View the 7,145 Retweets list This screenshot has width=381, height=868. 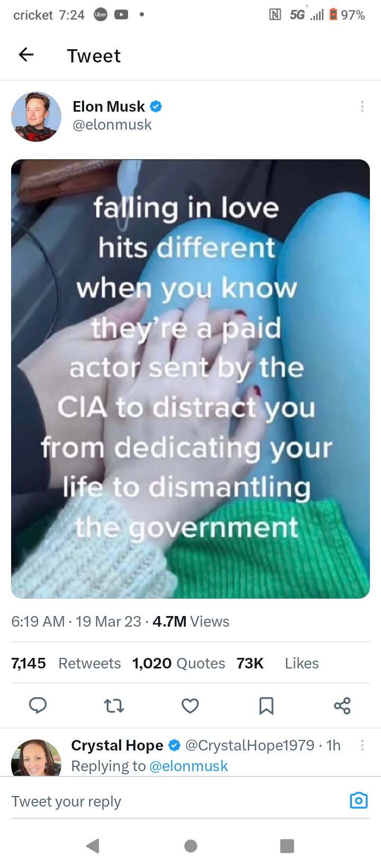(66, 663)
